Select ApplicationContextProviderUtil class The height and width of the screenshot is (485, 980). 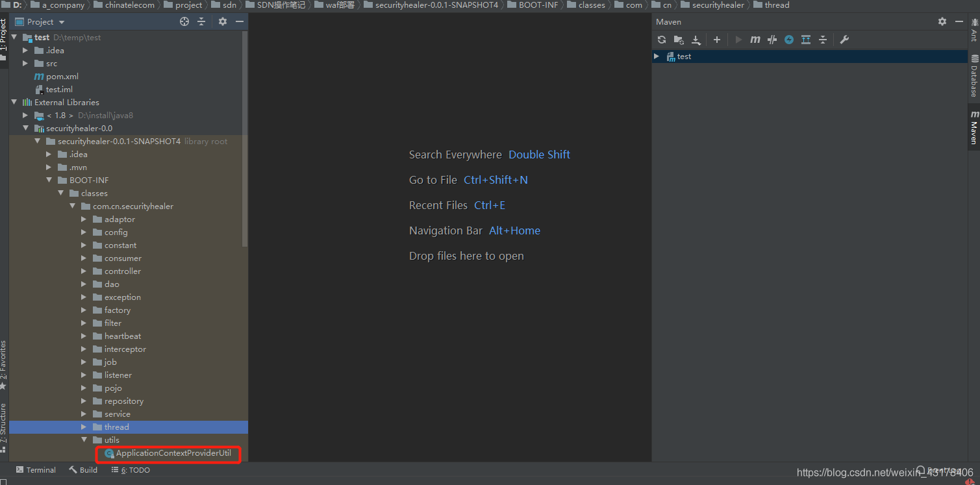point(173,453)
